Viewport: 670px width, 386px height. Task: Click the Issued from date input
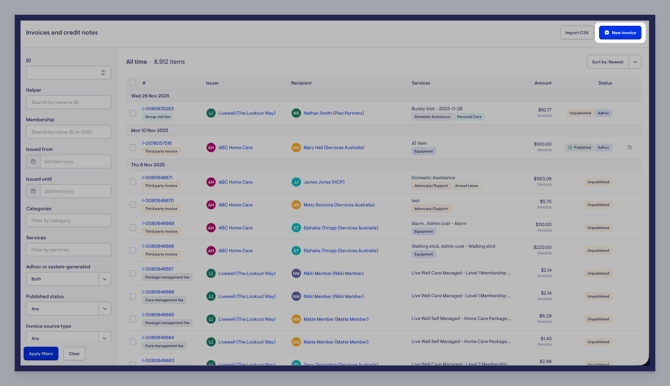tap(76, 162)
